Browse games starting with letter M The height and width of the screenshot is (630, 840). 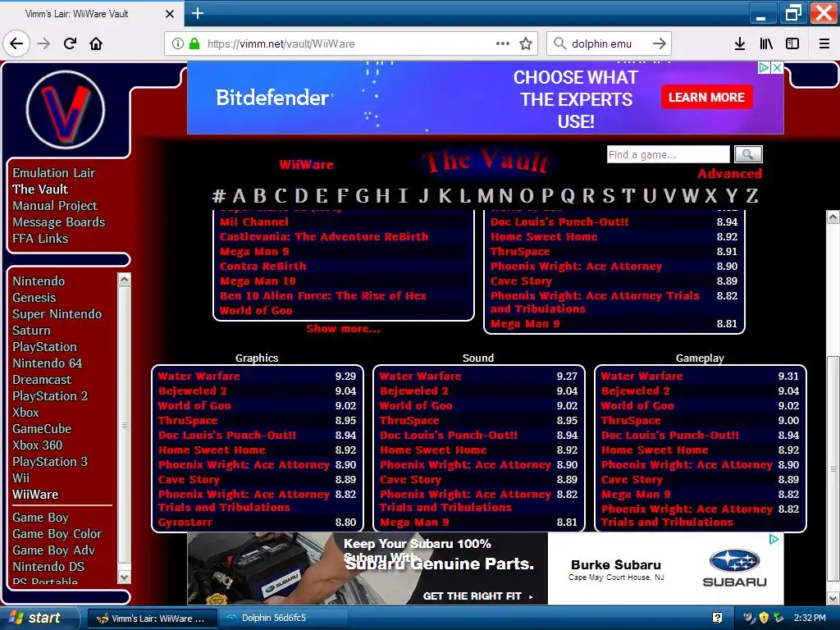486,196
